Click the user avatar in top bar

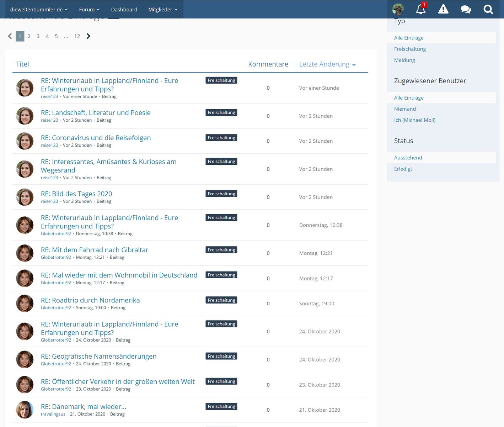398,9
